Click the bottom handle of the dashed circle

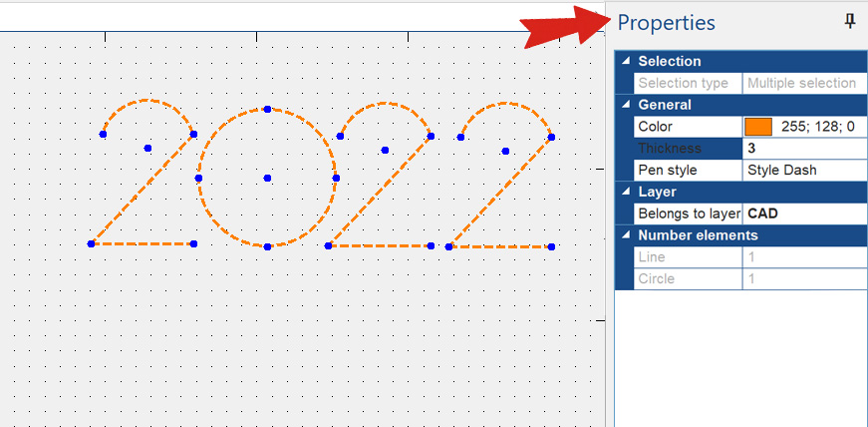(x=267, y=246)
